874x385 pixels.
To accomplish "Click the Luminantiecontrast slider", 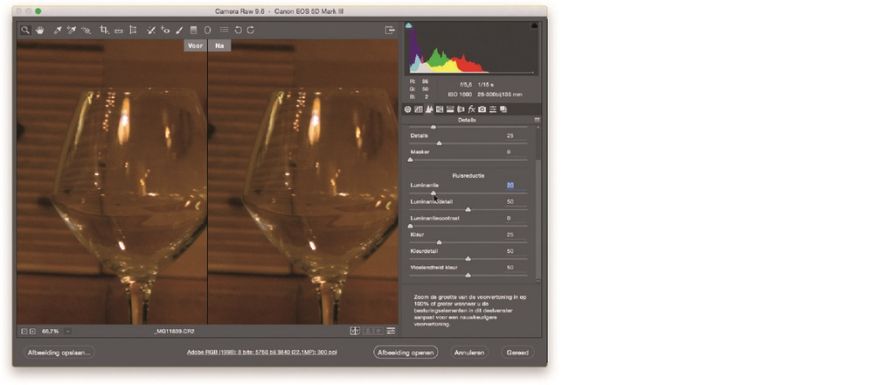I will click(x=468, y=226).
